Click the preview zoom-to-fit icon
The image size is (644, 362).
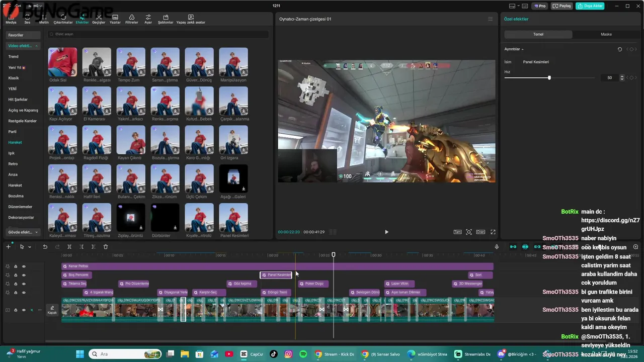point(469,232)
